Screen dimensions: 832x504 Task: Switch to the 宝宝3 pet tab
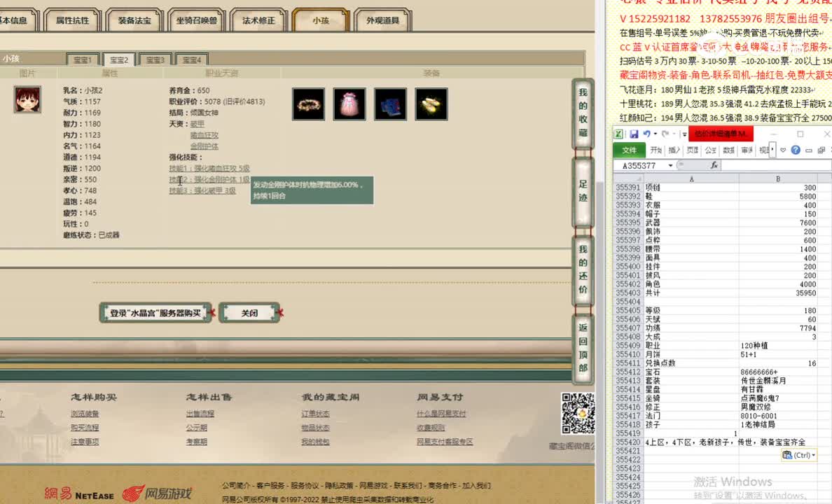point(155,59)
